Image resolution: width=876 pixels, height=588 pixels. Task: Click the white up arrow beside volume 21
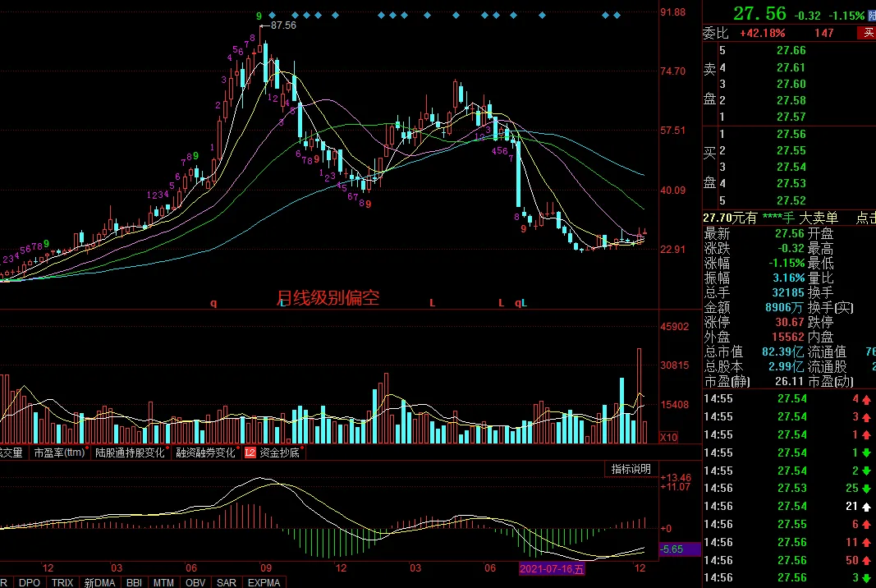click(866, 507)
